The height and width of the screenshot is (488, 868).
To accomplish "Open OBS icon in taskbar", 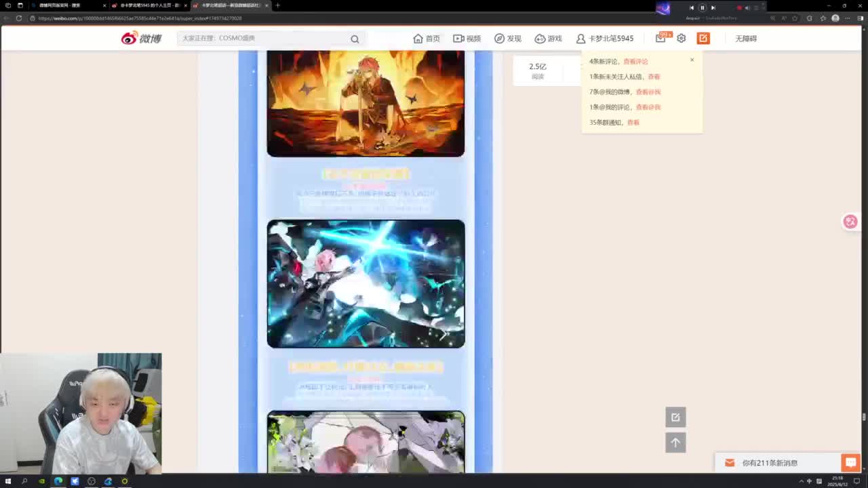I will pyautogui.click(x=92, y=481).
